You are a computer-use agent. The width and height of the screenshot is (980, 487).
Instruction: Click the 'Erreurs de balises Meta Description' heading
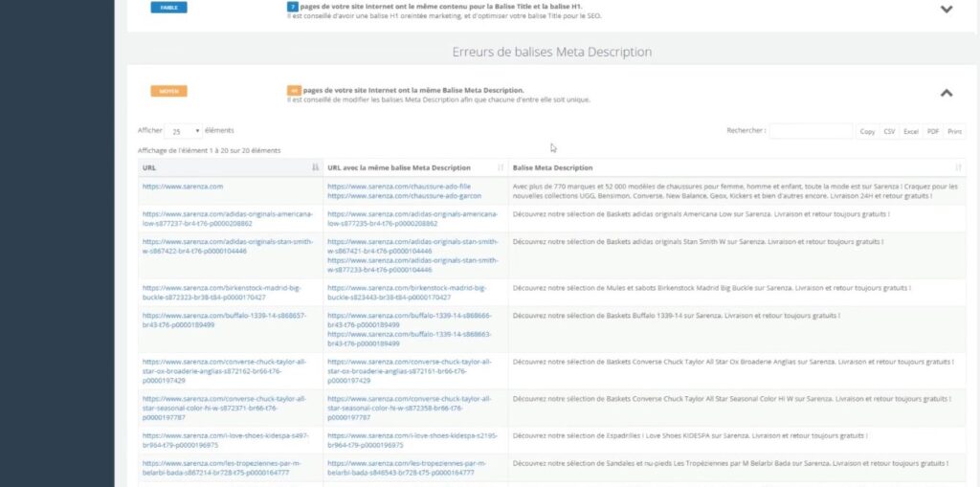(552, 52)
